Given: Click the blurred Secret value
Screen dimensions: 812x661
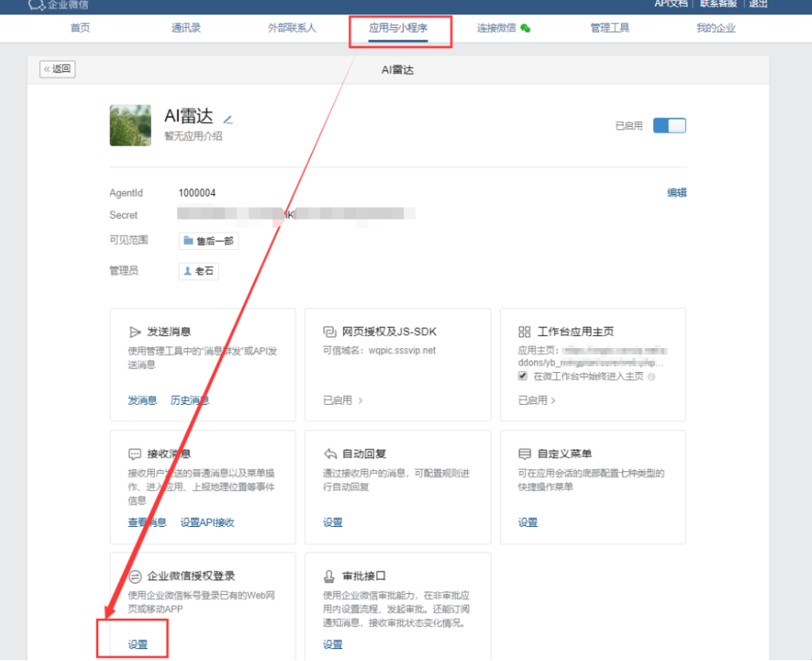Looking at the screenshot, I should tap(296, 215).
